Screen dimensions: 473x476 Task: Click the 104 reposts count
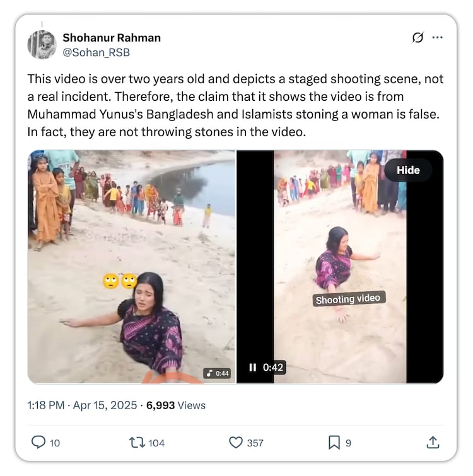[156, 443]
